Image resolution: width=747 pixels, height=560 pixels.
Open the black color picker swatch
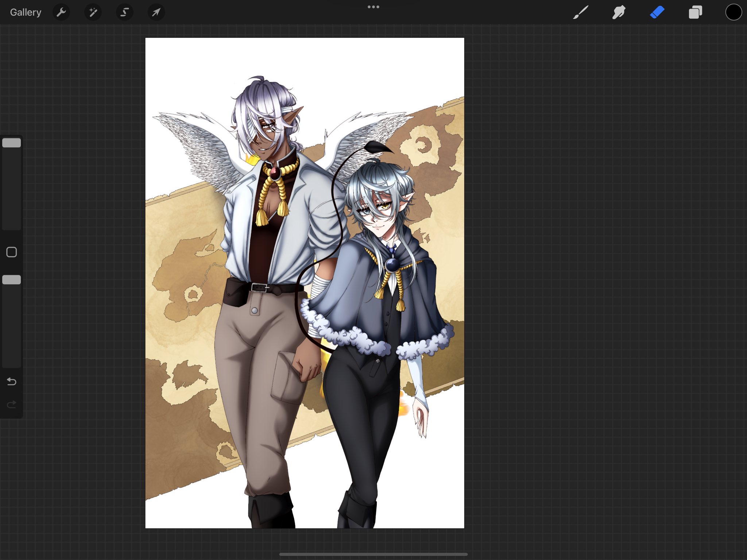coord(734,12)
